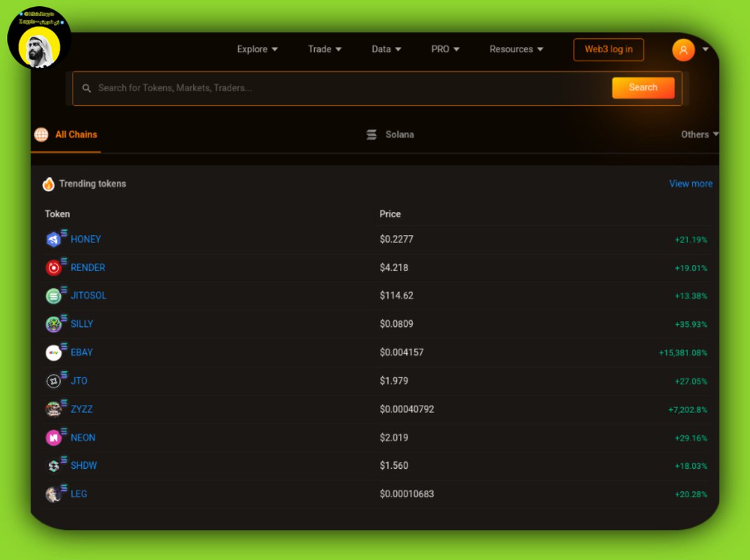Click the +35.93% change value
The image size is (750, 560).
(x=691, y=324)
